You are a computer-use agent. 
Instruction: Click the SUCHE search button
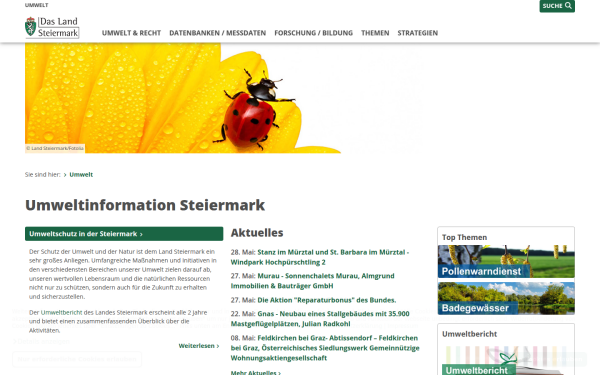pos(557,6)
